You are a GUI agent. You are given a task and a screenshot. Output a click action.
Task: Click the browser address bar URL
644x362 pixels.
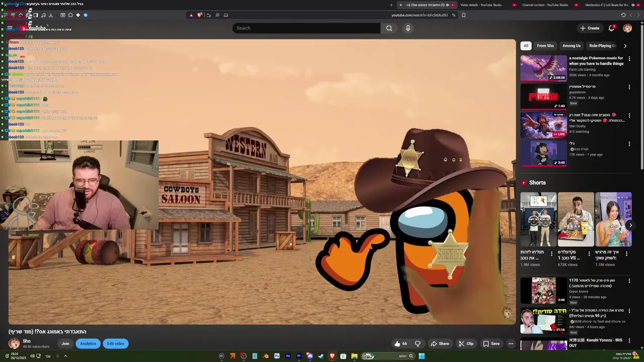[x=420, y=15]
